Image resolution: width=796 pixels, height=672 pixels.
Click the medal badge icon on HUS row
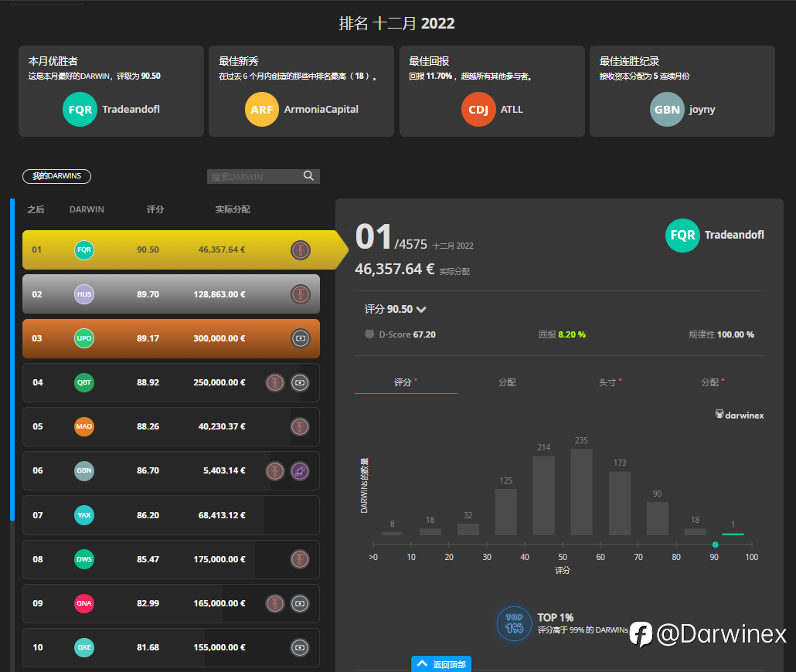point(300,294)
